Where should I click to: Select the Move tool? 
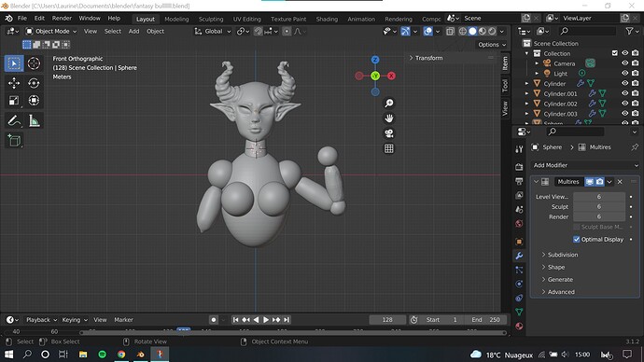tap(14, 83)
